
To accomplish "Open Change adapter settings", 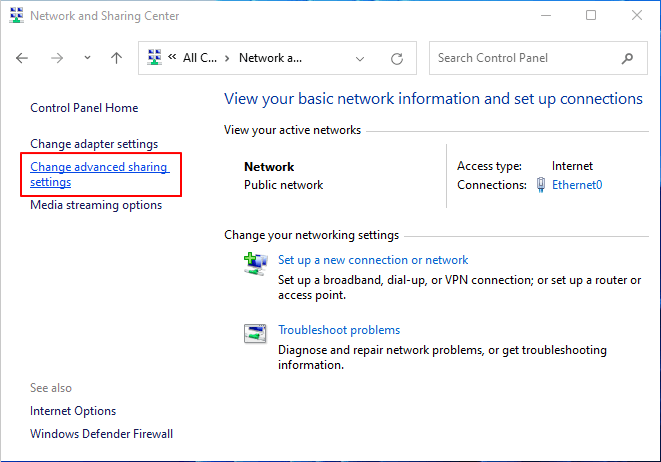I will click(x=94, y=144).
